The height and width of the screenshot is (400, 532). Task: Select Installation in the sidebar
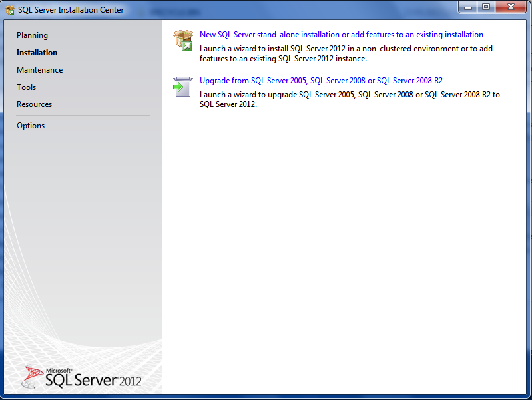(37, 53)
